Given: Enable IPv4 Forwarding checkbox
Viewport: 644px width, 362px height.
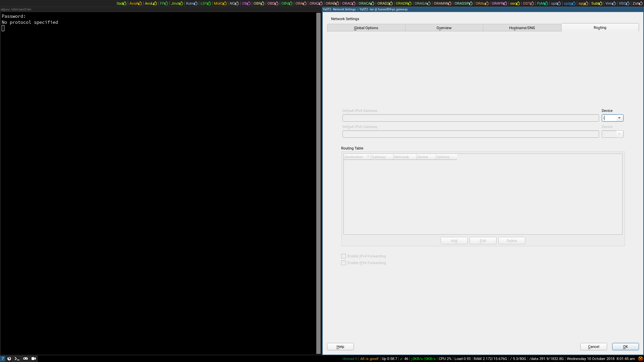Looking at the screenshot, I should coord(343,256).
